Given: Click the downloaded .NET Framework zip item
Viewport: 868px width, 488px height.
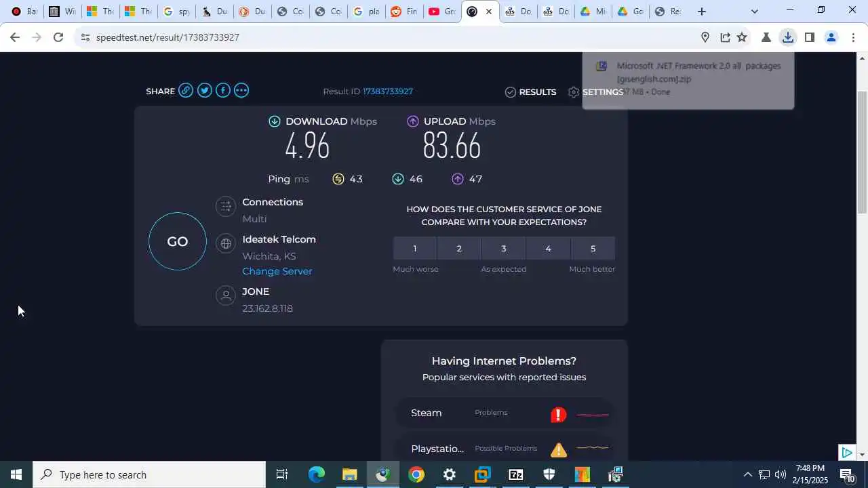Looking at the screenshot, I should (x=688, y=79).
